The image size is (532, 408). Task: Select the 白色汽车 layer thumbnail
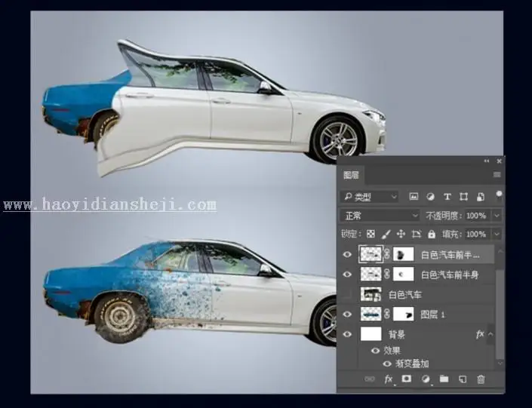[x=371, y=294]
